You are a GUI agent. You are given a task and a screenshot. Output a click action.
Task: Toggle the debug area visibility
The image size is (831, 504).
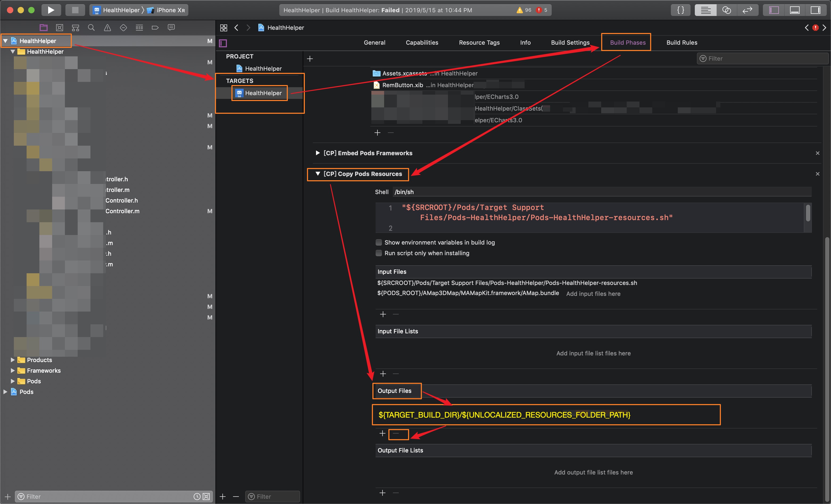[x=795, y=10]
